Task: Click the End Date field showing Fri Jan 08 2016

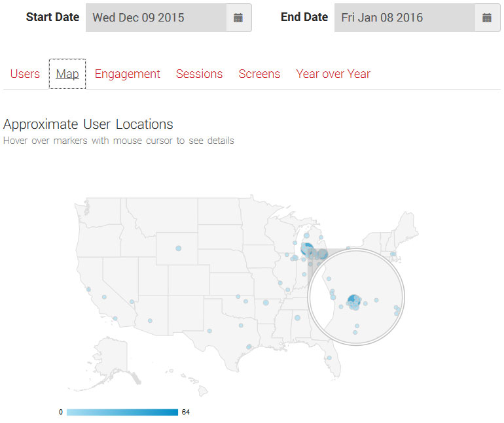Action: (x=405, y=18)
